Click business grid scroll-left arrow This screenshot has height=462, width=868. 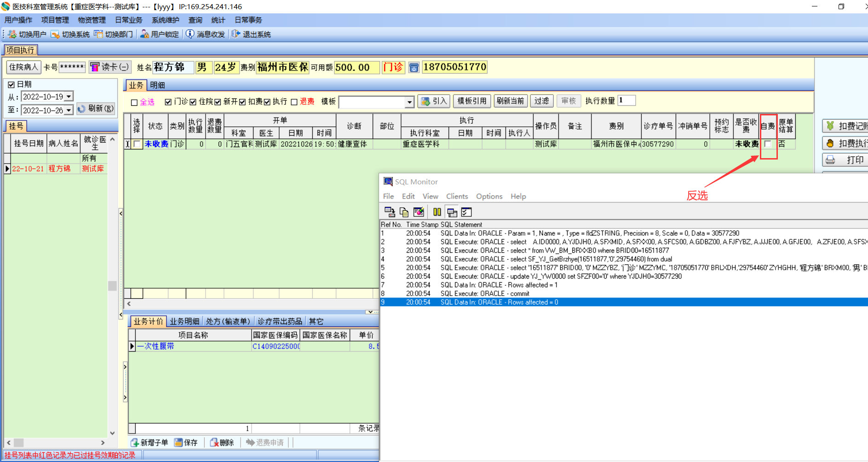pos(129,303)
